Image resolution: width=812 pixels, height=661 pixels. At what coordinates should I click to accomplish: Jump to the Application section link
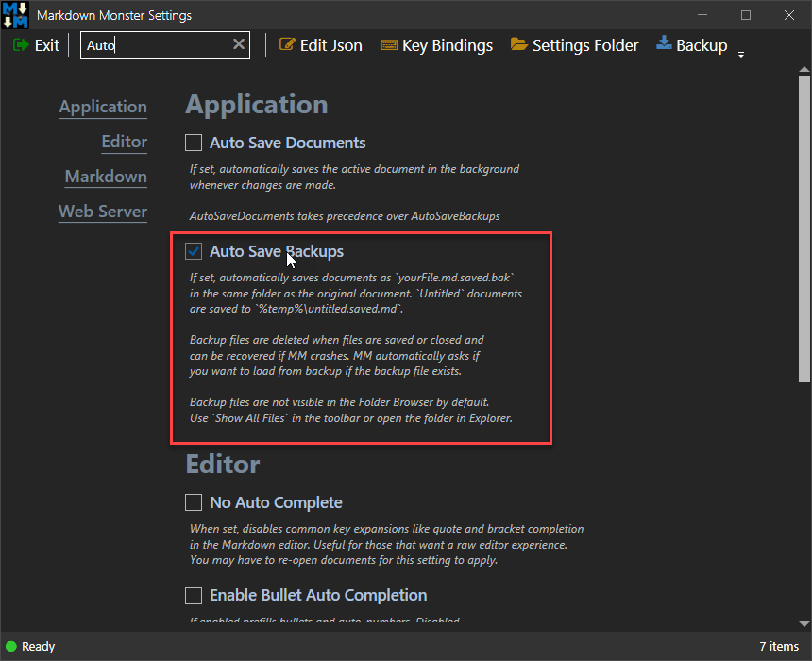click(103, 107)
